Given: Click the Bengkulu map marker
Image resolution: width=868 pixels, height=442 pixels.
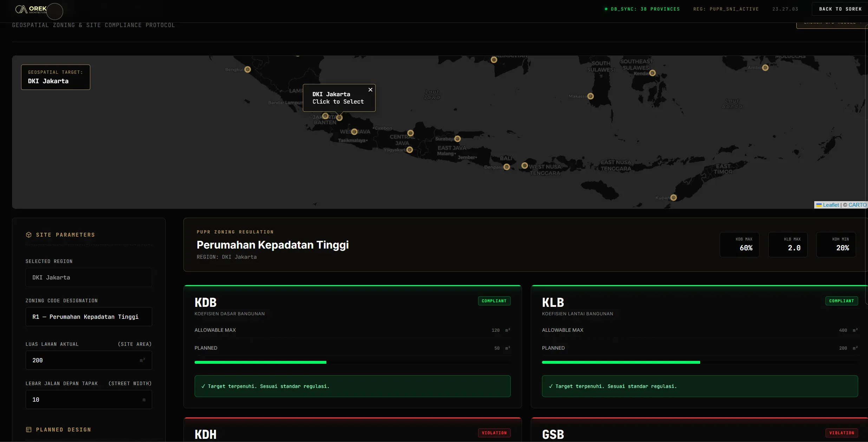Looking at the screenshot, I should coord(248,70).
